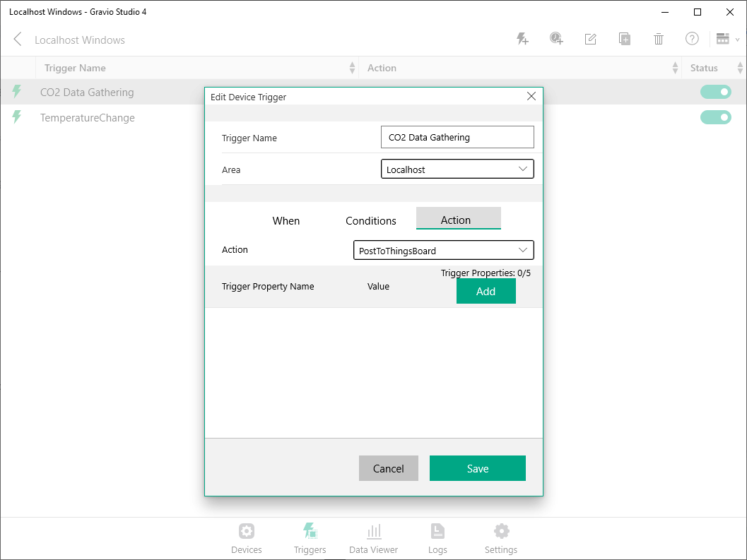Create a new device trigger with the lightning icon
The image size is (747, 560).
pos(522,39)
